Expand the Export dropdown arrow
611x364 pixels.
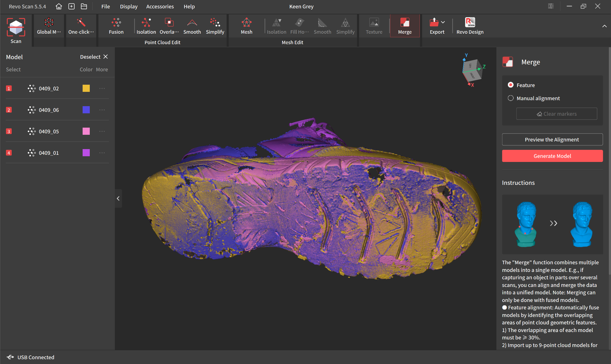click(x=443, y=22)
